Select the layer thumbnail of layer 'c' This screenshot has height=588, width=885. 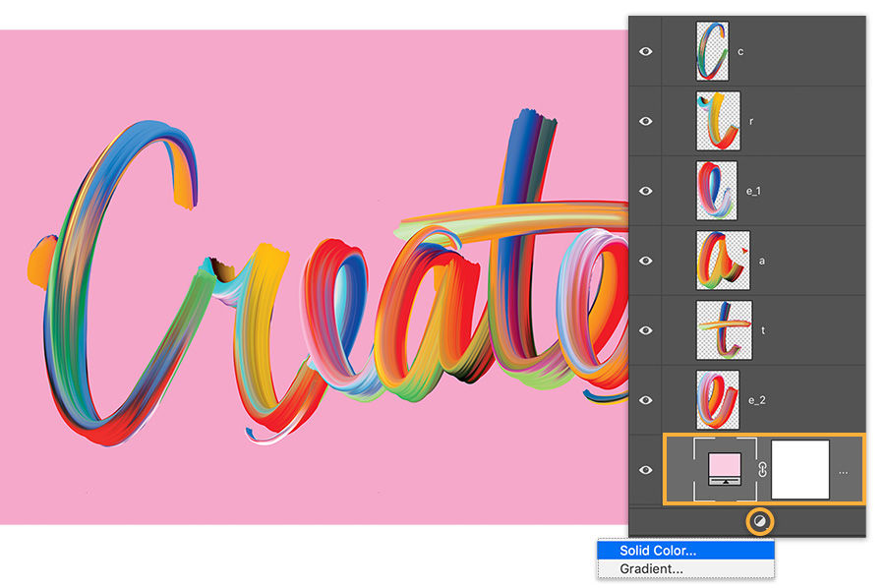pyautogui.click(x=711, y=51)
